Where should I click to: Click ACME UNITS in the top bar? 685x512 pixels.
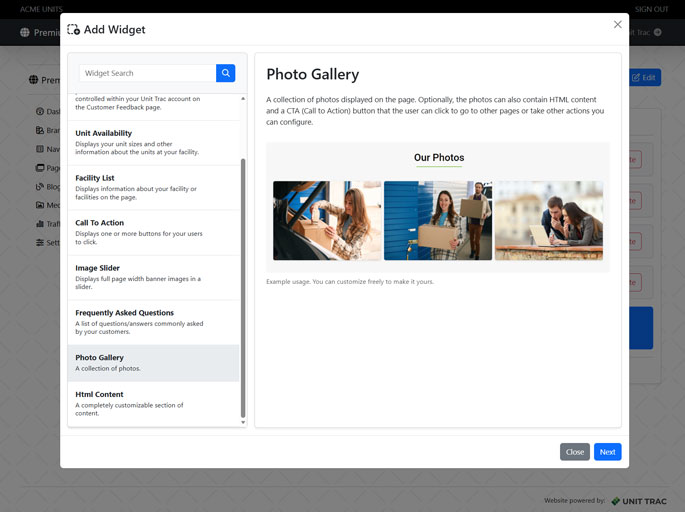pyautogui.click(x=41, y=9)
